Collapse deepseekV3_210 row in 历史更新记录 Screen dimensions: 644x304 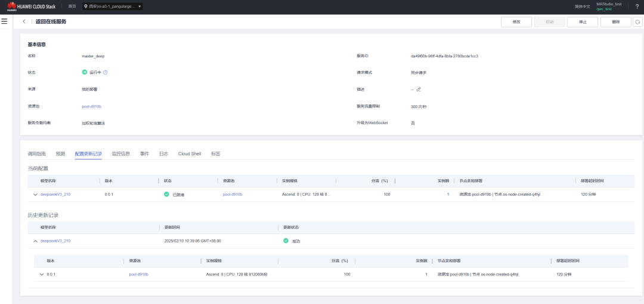point(35,241)
